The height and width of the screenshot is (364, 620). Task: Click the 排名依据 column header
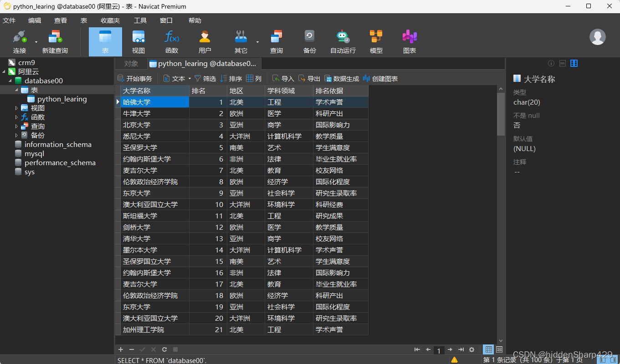pos(341,91)
